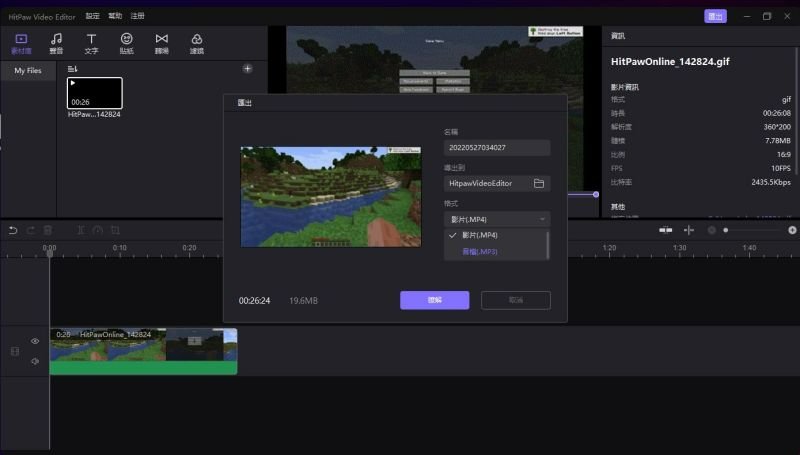Image resolution: width=800 pixels, height=455 pixels.
Task: Click the snap/split marker icon near the zoom slider
Action: click(x=689, y=230)
